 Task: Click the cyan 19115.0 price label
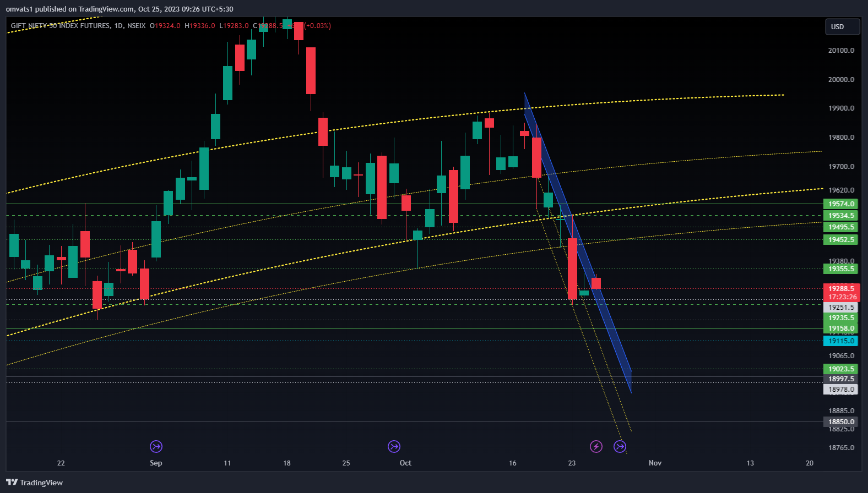pyautogui.click(x=840, y=341)
